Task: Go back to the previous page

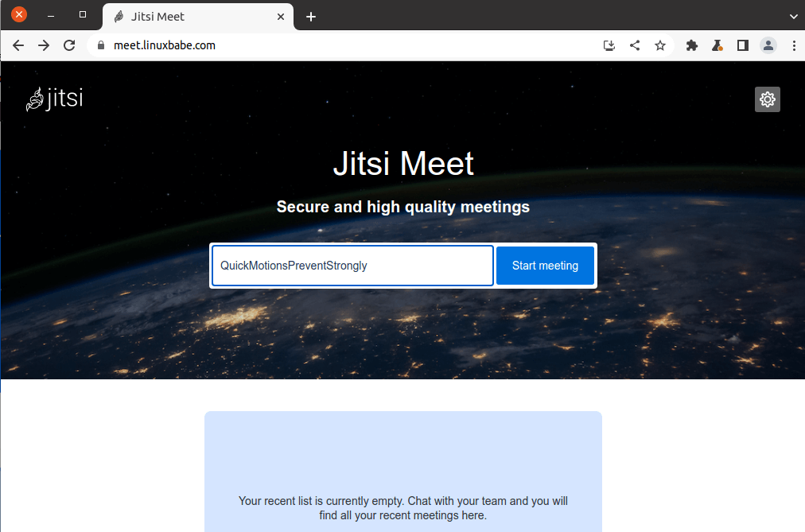Action: pos(18,45)
